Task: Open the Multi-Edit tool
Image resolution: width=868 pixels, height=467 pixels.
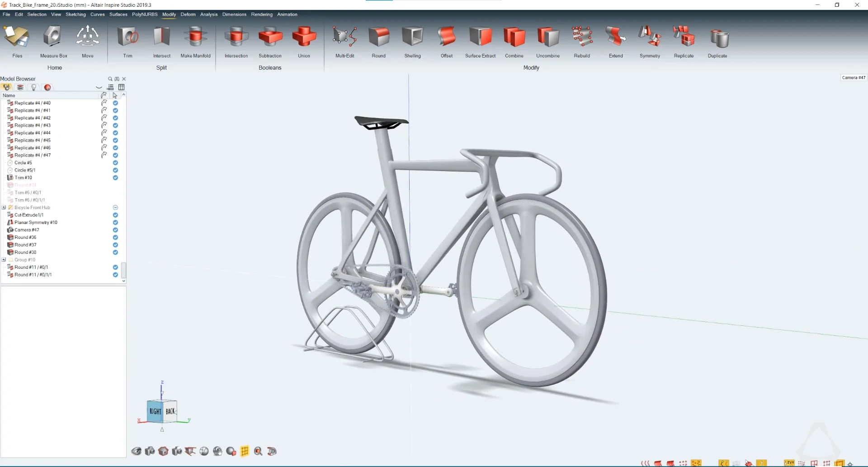Action: click(344, 42)
